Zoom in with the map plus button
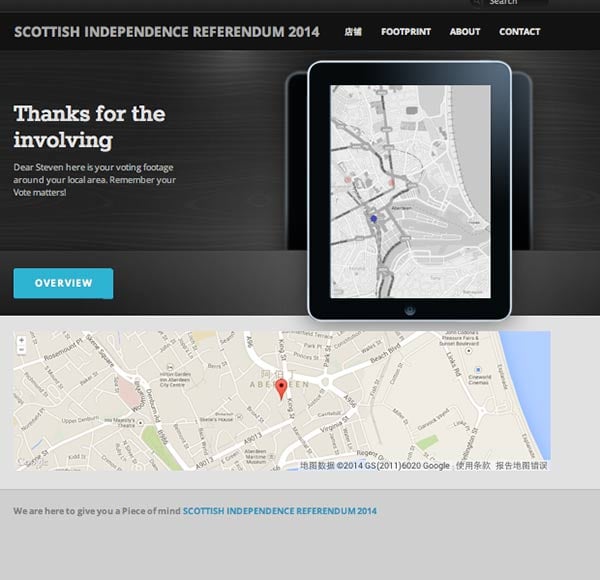The width and height of the screenshot is (600, 580). pyautogui.click(x=22, y=341)
